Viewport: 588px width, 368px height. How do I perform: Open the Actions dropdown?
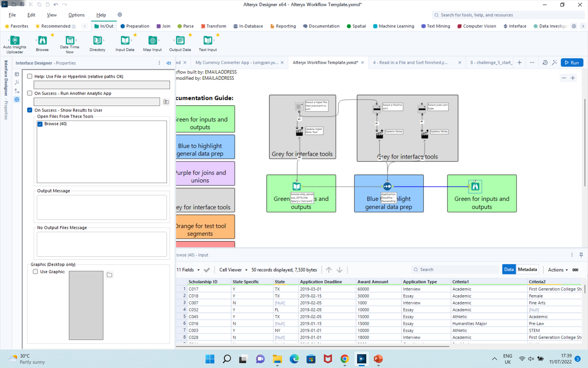[x=558, y=270]
